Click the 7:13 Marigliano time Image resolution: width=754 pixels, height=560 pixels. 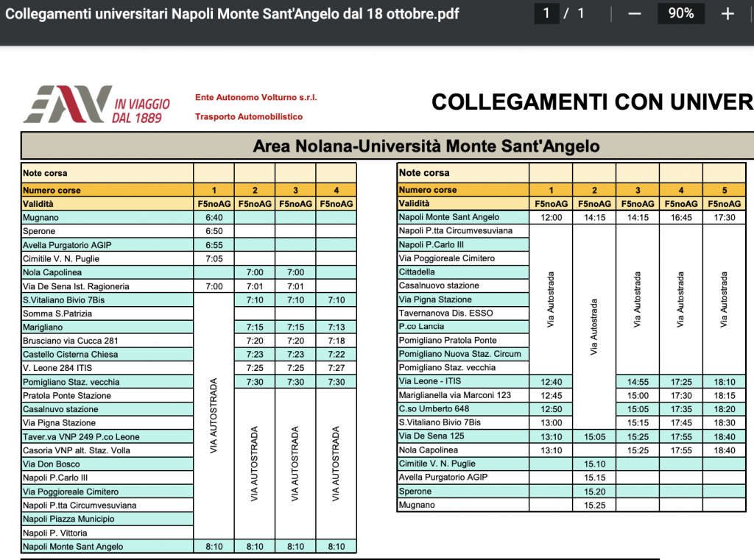tap(336, 327)
